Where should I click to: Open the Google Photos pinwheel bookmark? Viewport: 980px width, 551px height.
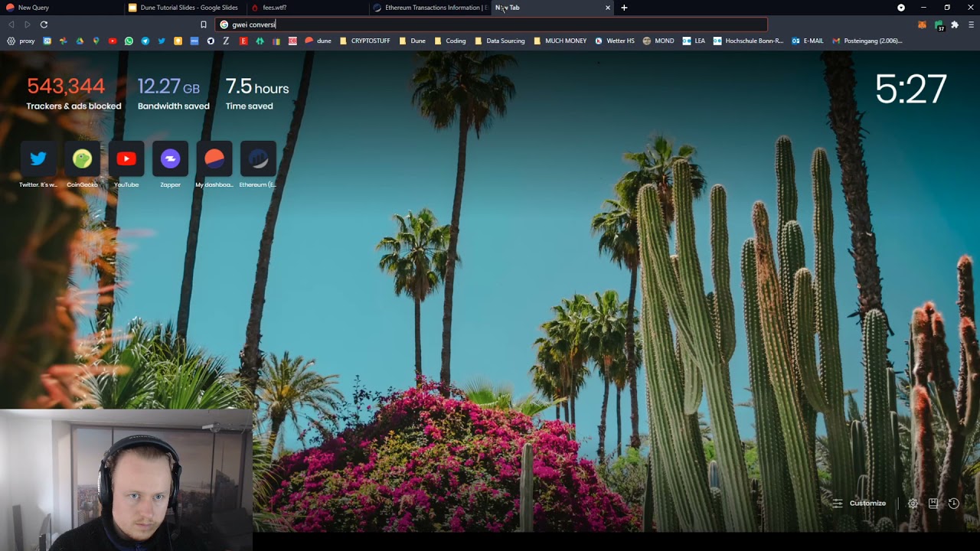64,41
